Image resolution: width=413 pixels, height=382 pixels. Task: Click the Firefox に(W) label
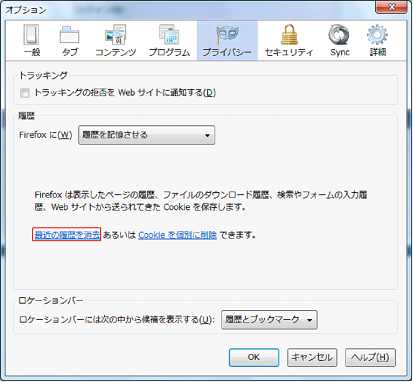point(46,135)
